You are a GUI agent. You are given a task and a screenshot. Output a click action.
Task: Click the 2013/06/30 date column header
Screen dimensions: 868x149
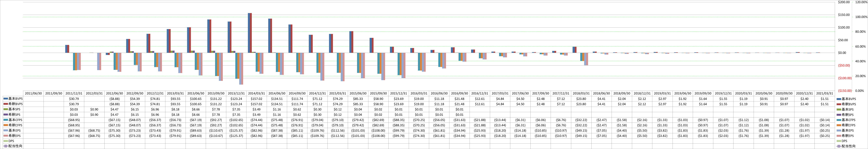(x=196, y=93)
